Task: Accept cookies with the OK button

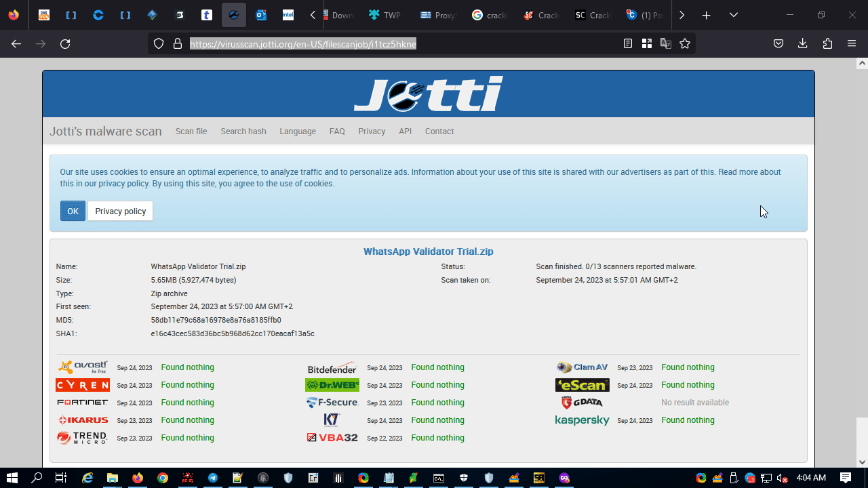Action: 73,211
